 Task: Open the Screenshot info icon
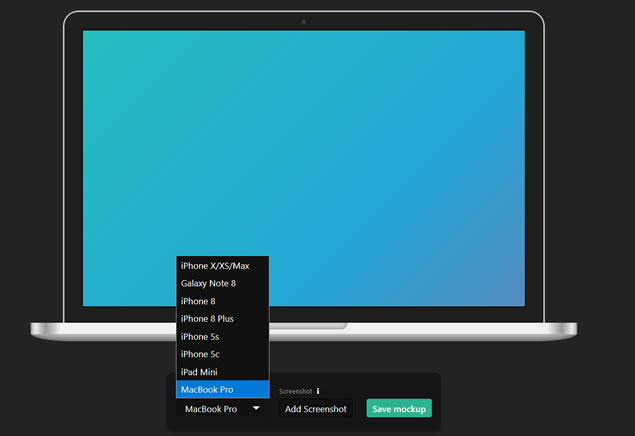(x=318, y=391)
